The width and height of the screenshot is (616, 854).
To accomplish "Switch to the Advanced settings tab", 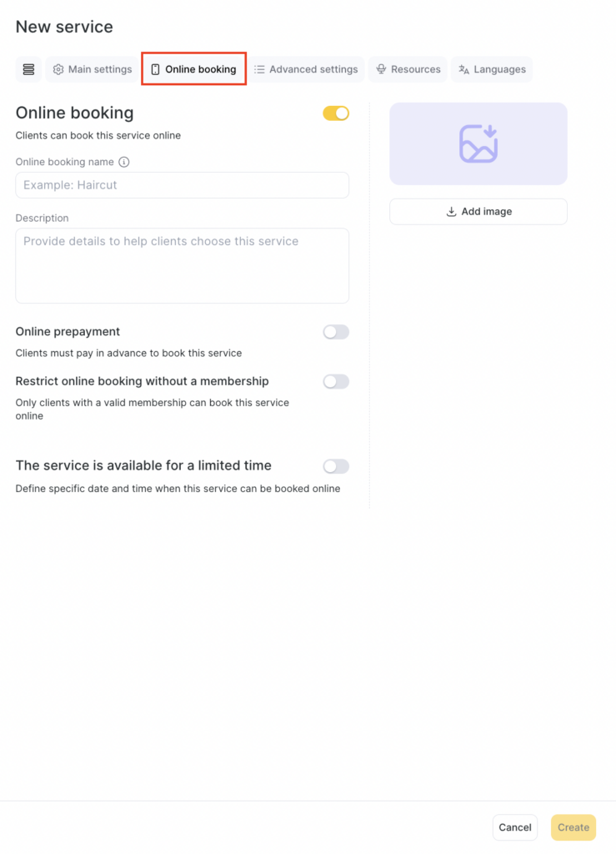I will (x=306, y=69).
